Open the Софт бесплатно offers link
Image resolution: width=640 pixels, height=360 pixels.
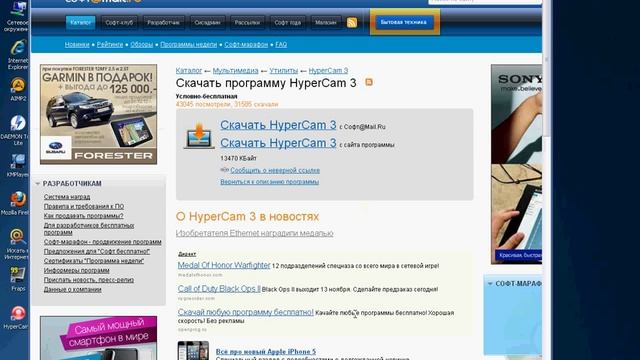pos(97,251)
